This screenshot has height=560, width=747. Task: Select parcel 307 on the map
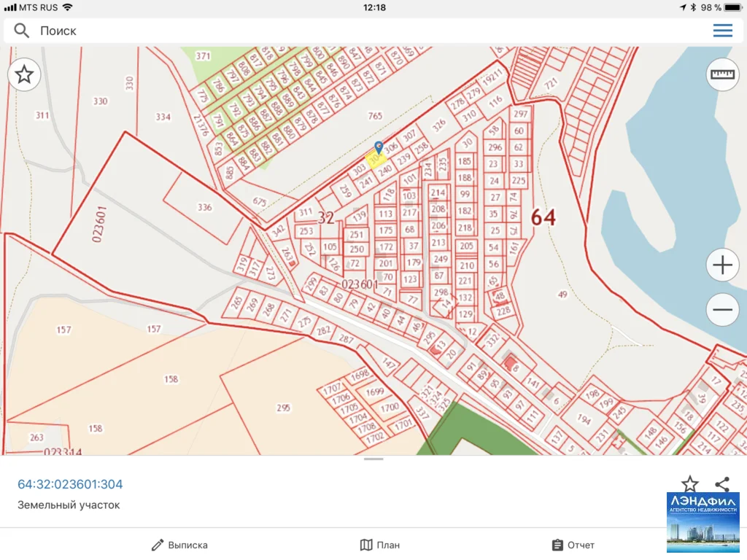(409, 136)
